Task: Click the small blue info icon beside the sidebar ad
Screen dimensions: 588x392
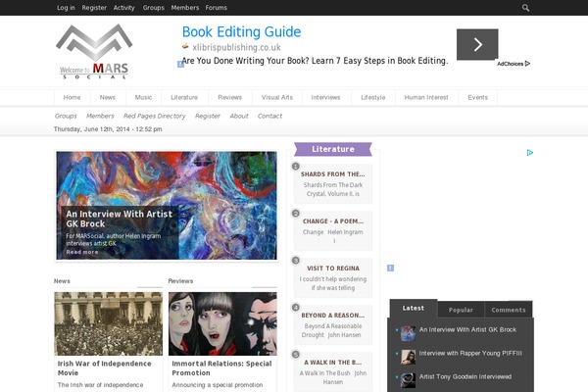Action: coord(390,268)
